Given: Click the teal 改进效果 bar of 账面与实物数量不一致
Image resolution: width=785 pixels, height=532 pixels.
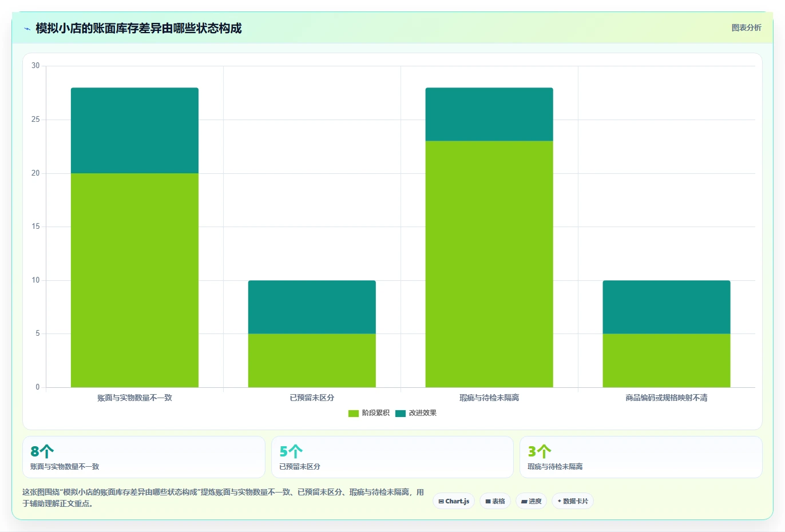Looking at the screenshot, I should 134,130.
